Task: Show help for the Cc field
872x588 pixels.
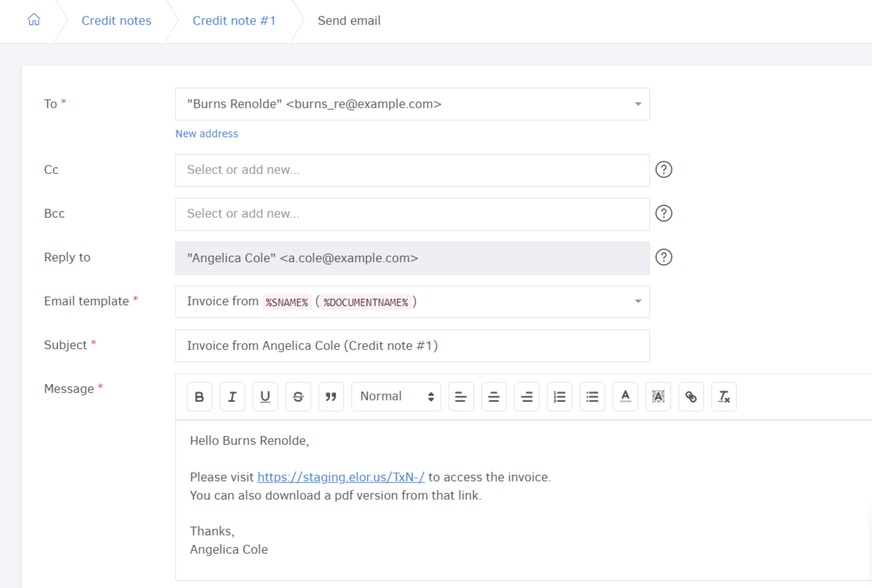Action: [x=663, y=170]
